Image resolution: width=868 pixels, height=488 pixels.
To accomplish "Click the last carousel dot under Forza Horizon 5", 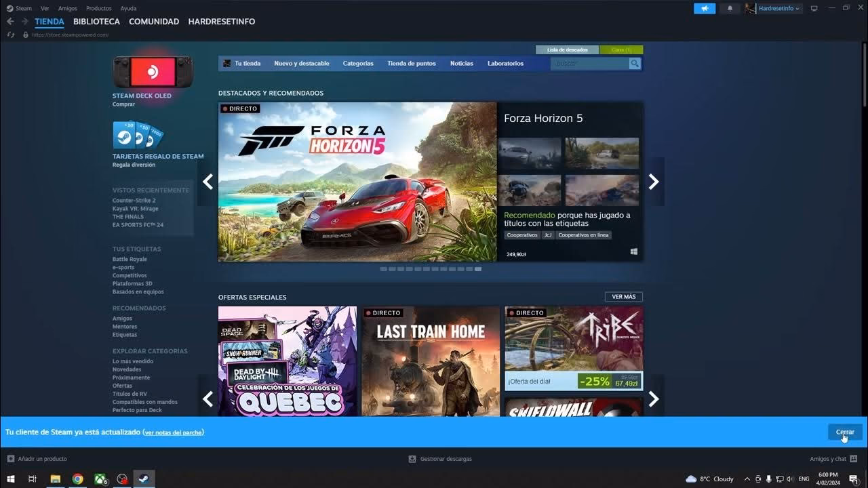I will coord(478,269).
